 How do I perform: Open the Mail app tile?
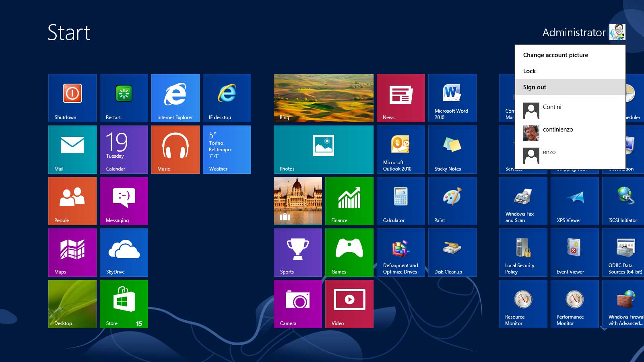click(x=72, y=149)
